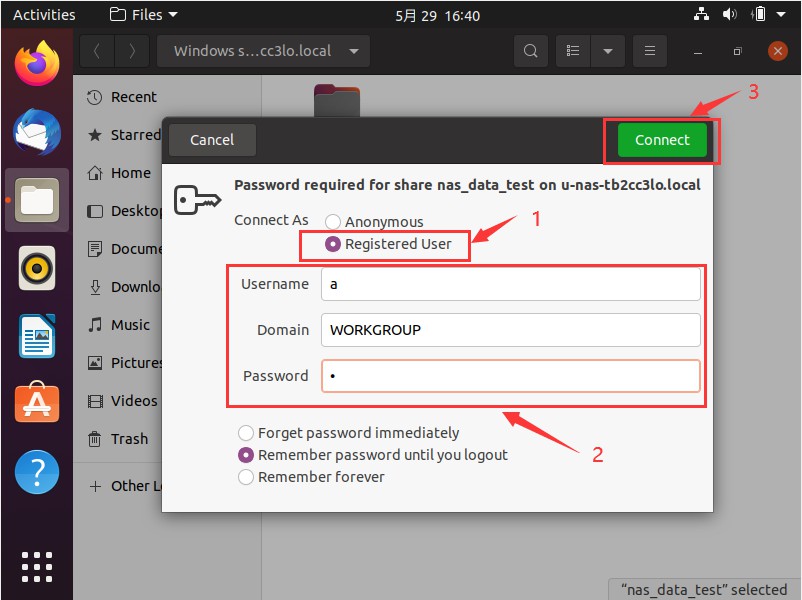
Task: Choose Forget password immediately
Action: (x=245, y=433)
